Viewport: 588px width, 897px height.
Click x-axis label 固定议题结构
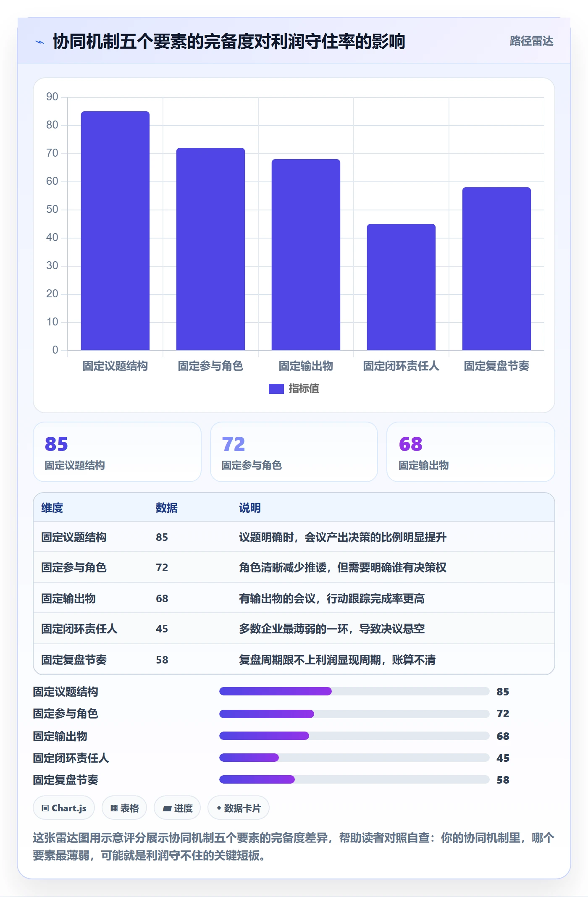(115, 366)
